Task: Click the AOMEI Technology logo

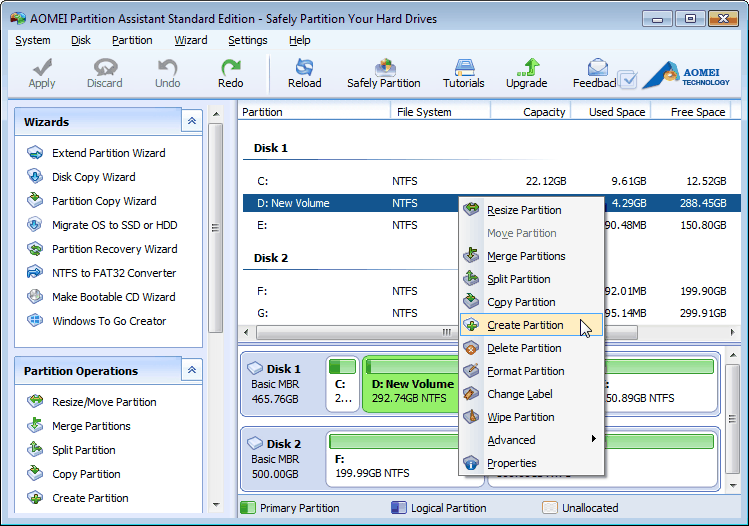Action: pyautogui.click(x=686, y=75)
